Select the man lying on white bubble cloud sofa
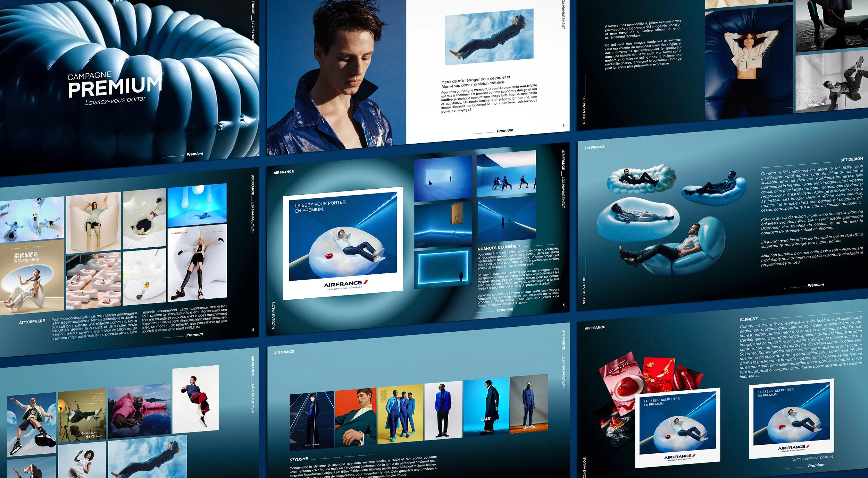This screenshot has width=868, height=478. pyautogui.click(x=641, y=179)
